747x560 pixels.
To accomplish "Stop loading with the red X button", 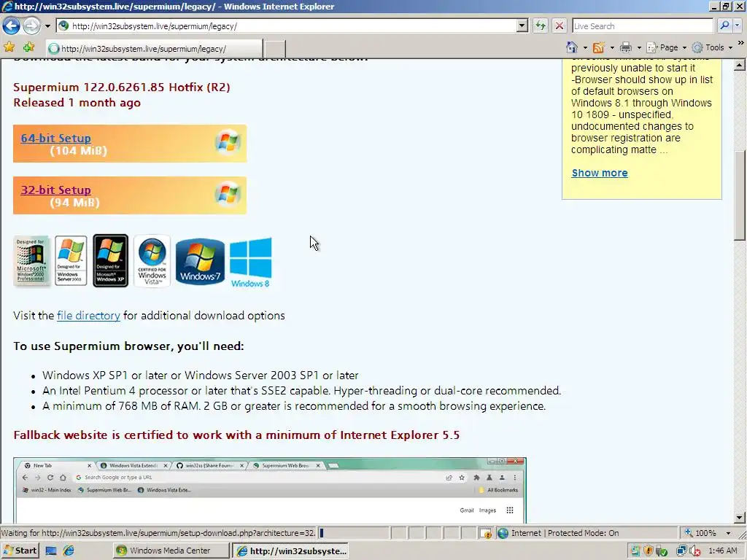I will tap(560, 26).
